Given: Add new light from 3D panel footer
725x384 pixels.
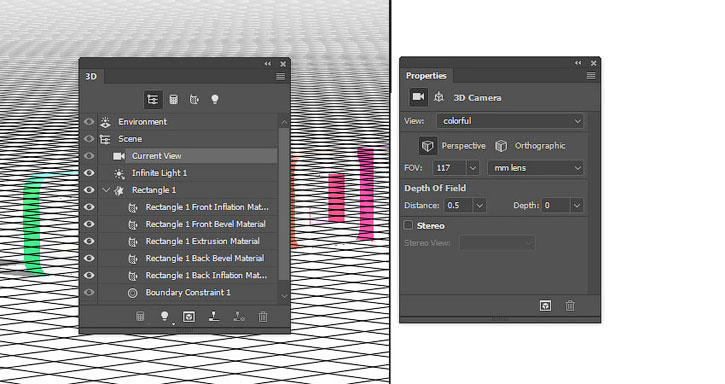Looking at the screenshot, I should [165, 316].
